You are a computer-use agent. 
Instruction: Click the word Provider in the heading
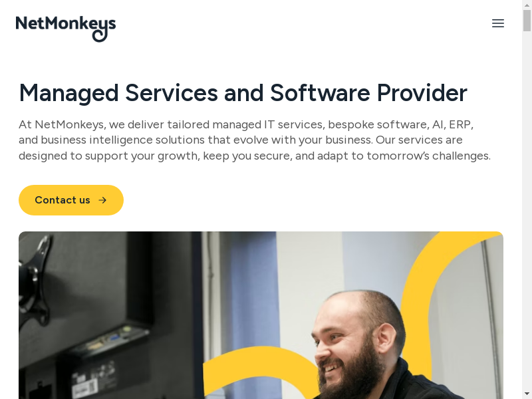pos(422,92)
